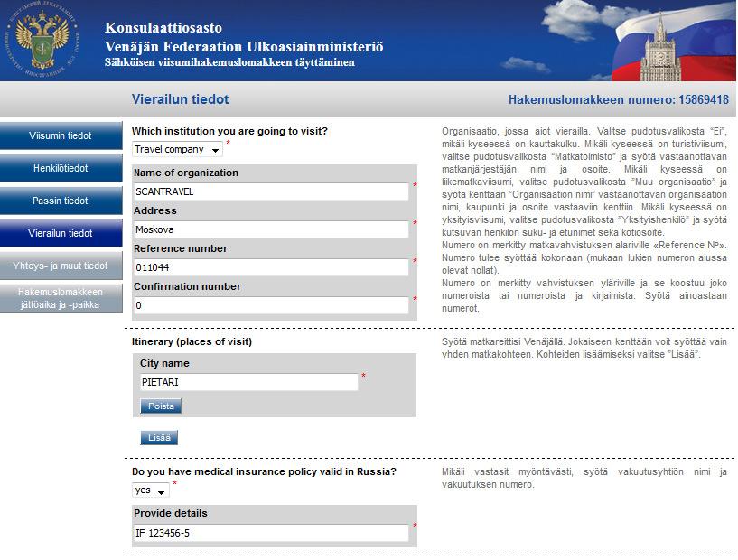
Task: Open Viisumin tiedot section
Action: (x=61, y=135)
